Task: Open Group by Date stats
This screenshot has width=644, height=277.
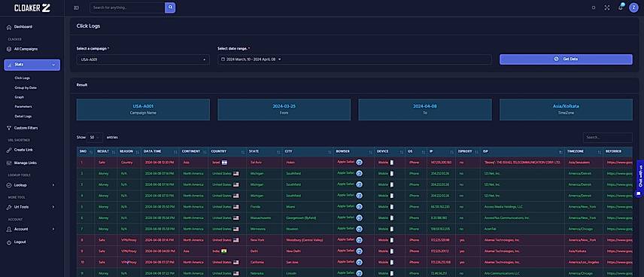Action: tap(26, 87)
